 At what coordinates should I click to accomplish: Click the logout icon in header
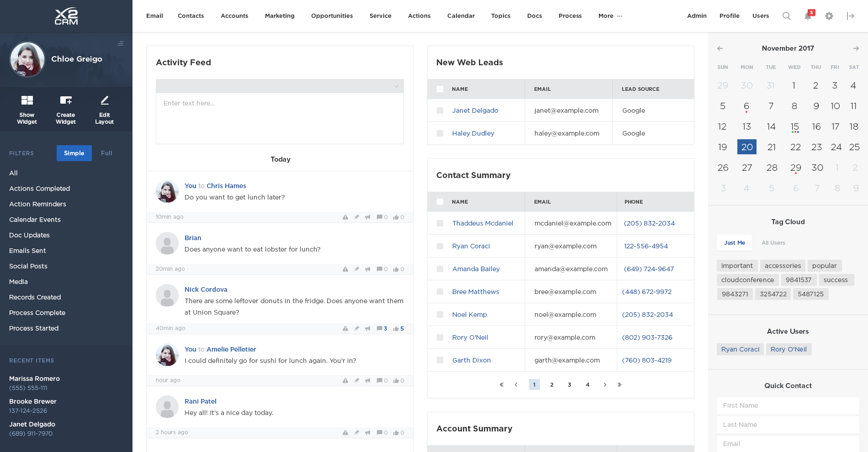coord(850,16)
